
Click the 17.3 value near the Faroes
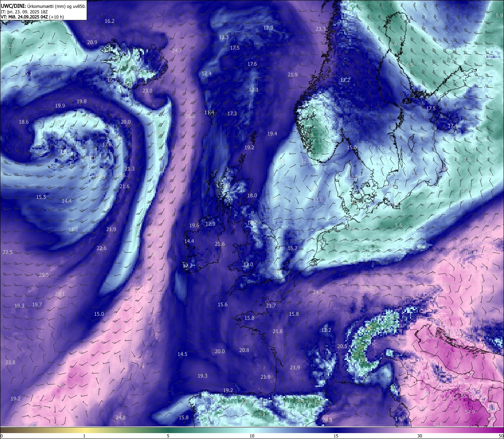232,113
